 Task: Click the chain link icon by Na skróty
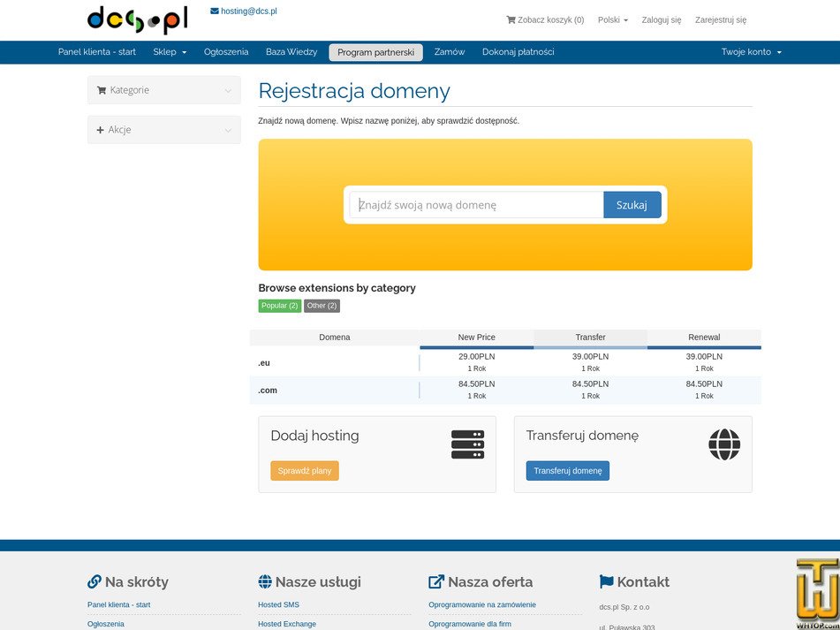95,581
